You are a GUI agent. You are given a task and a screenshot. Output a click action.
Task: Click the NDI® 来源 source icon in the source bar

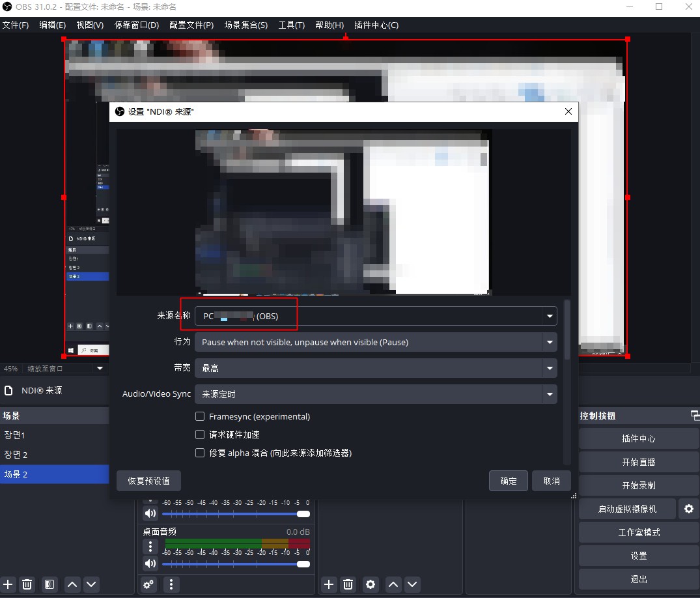pyautogui.click(x=8, y=390)
